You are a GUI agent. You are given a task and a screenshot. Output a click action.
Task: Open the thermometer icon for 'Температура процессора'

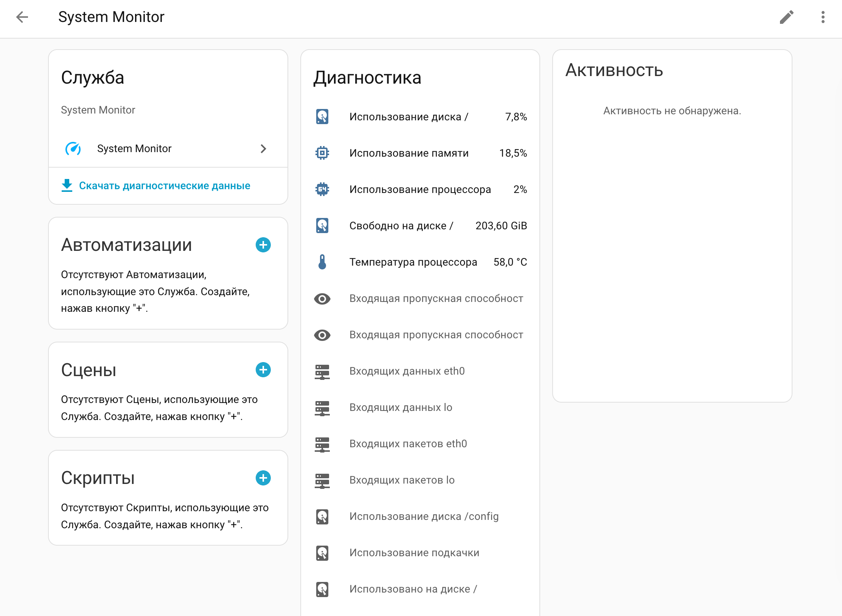tap(322, 262)
